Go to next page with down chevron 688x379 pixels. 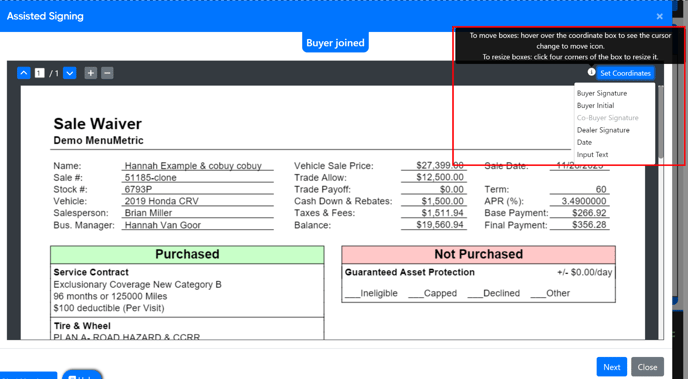(70, 73)
